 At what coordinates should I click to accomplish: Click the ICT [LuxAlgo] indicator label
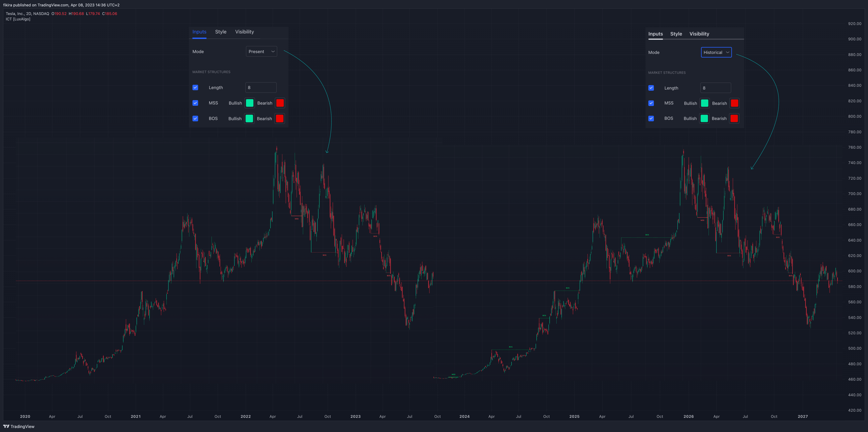(x=18, y=19)
